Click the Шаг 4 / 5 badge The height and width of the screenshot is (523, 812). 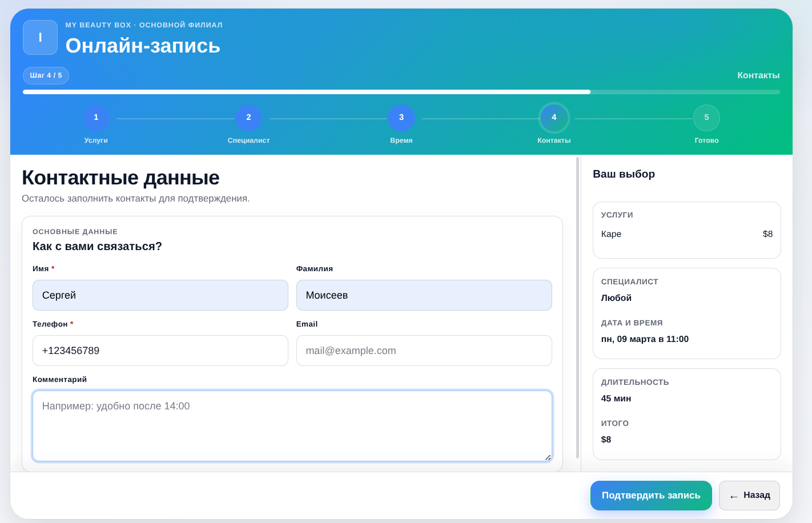[x=46, y=75]
